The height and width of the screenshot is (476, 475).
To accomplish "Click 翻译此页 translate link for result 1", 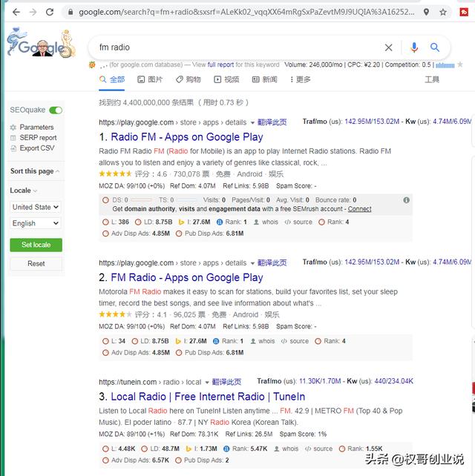I will click(x=272, y=122).
